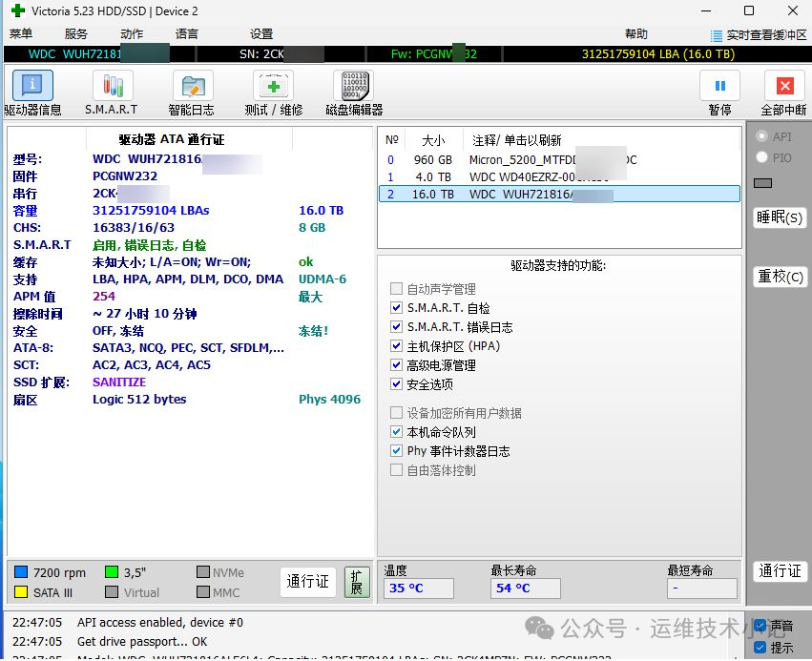Click the green 扩展 button
Image resolution: width=812 pixels, height=661 pixels.
[x=357, y=583]
